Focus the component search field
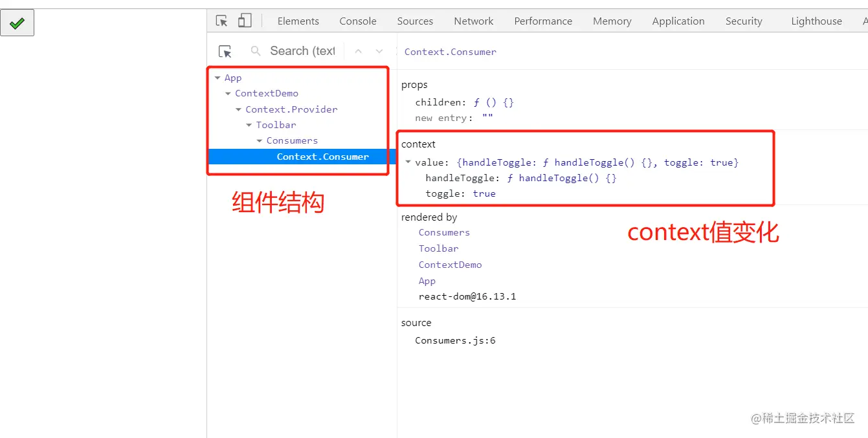 (302, 51)
